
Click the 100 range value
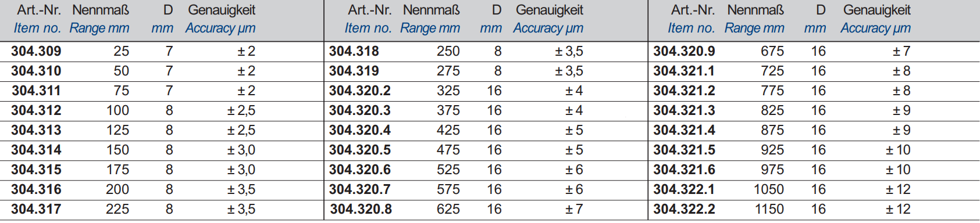(117, 110)
